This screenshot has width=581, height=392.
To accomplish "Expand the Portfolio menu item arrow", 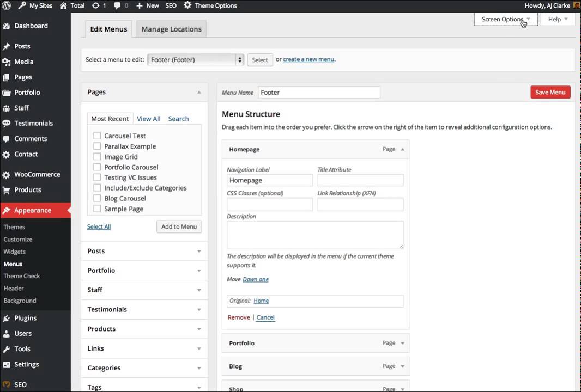I will click(x=403, y=344).
